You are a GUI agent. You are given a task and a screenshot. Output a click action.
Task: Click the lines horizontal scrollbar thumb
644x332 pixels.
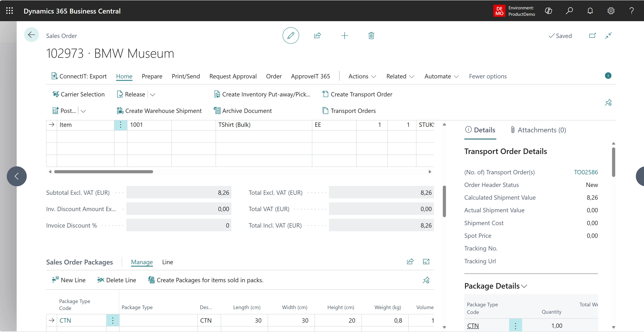pyautogui.click(x=103, y=172)
